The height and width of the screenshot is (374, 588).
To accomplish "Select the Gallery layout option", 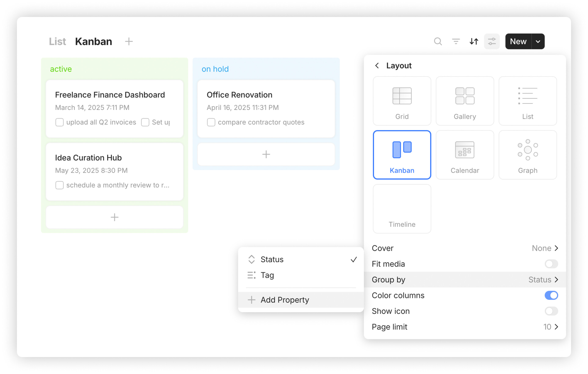I will (x=465, y=101).
